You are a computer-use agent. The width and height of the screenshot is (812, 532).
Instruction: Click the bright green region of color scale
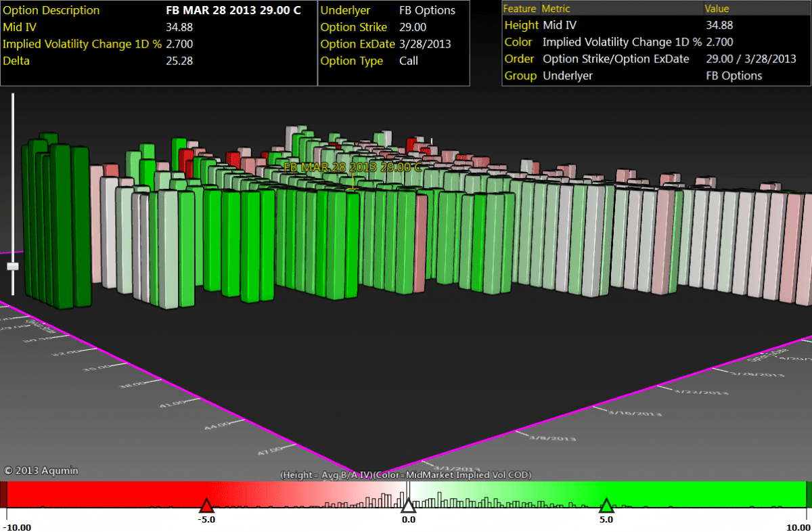coord(710,493)
